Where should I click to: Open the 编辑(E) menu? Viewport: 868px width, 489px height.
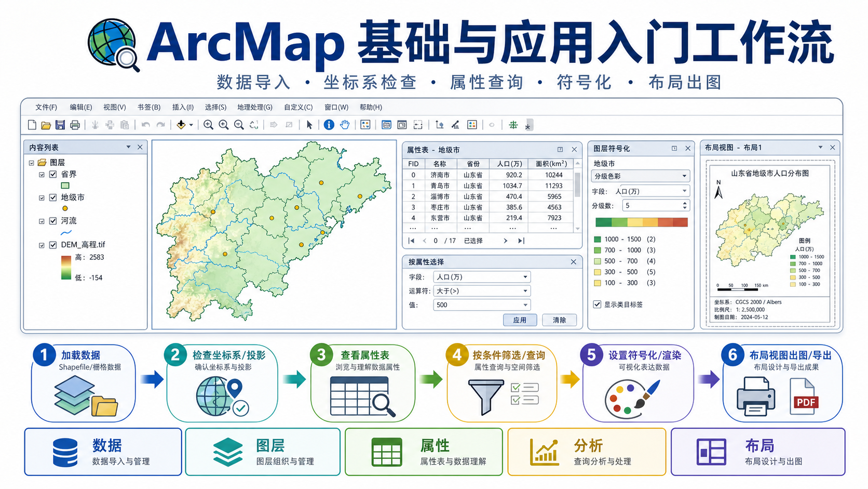pos(81,107)
